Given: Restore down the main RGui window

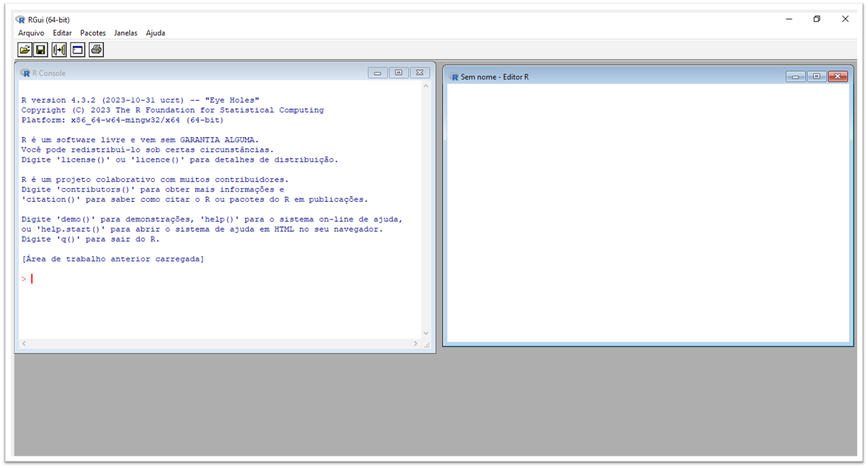Looking at the screenshot, I should [x=817, y=19].
